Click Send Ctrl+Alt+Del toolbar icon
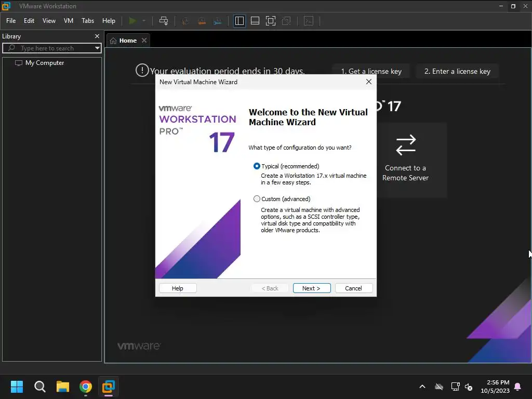The height and width of the screenshot is (399, 532). (164, 21)
